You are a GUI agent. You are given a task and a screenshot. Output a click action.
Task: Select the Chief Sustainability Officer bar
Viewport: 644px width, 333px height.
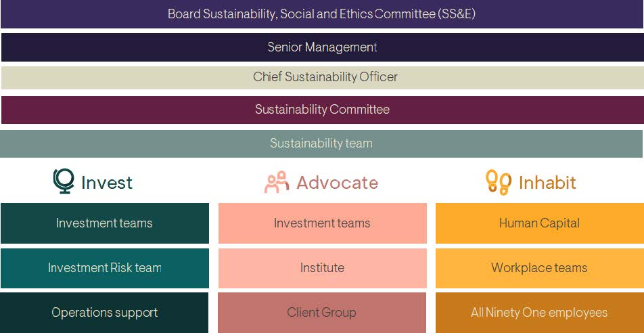(322, 77)
